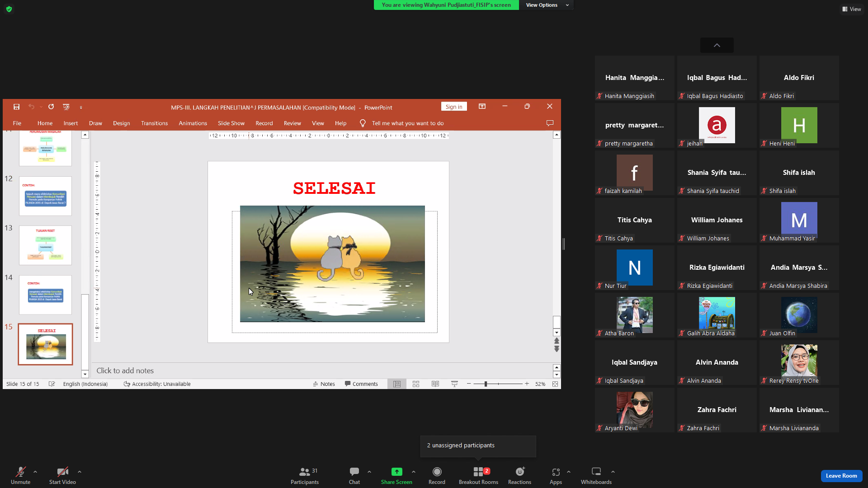Image resolution: width=868 pixels, height=488 pixels.
Task: Open the File menu
Action: [17, 123]
